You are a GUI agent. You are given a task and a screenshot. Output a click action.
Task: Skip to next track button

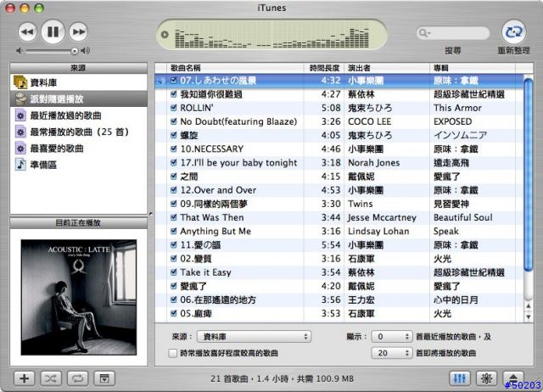[x=78, y=32]
